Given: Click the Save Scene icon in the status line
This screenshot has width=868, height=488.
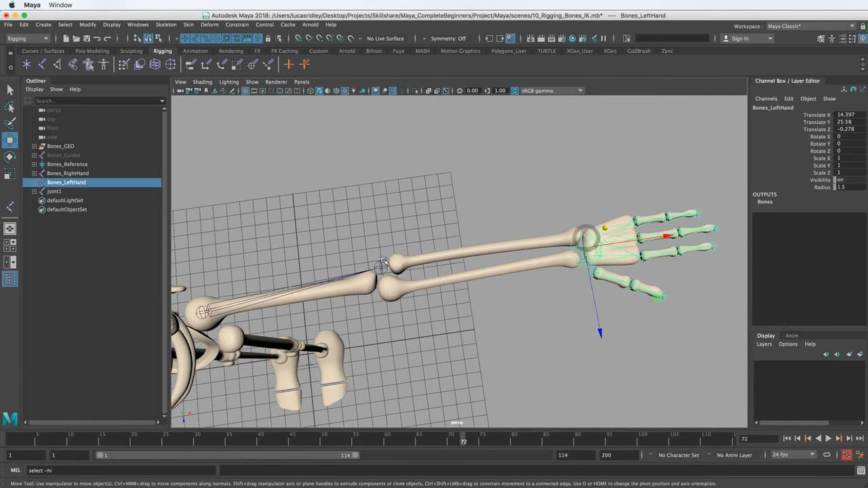Looking at the screenshot, I should (x=86, y=39).
